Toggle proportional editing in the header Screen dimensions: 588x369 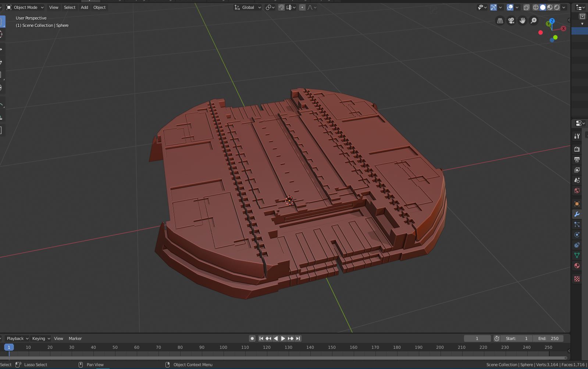302,7
